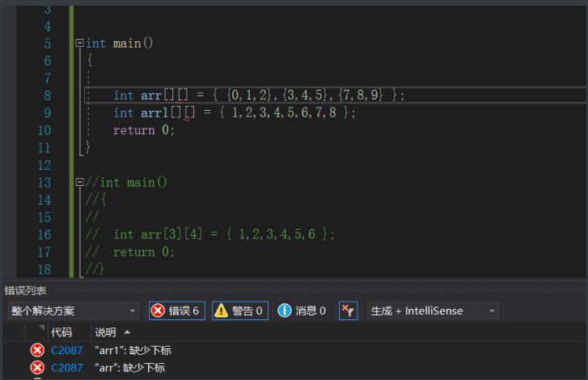Click the error icon beside arr row

(37, 368)
